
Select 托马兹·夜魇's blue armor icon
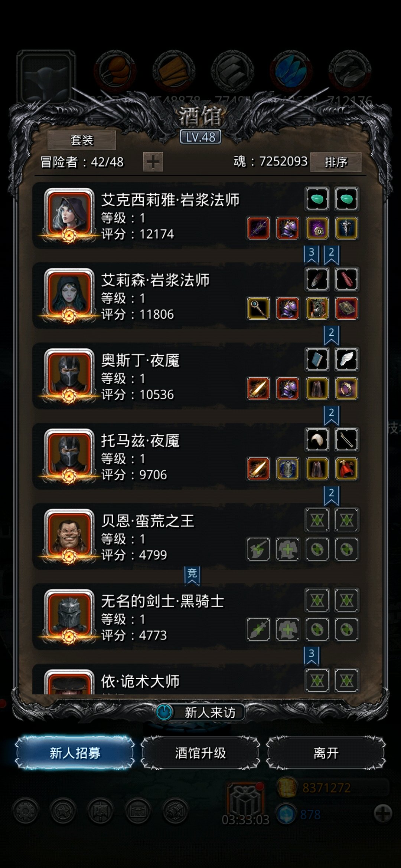288,469
